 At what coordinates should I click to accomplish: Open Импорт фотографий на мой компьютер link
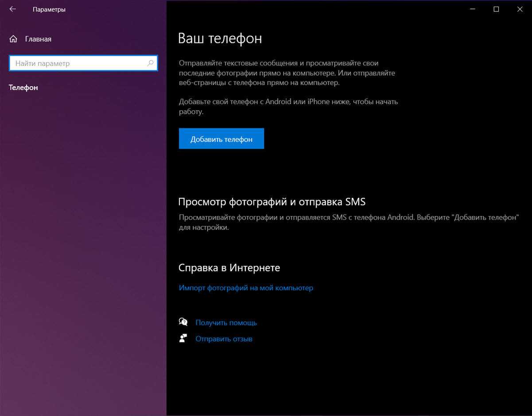(x=246, y=288)
